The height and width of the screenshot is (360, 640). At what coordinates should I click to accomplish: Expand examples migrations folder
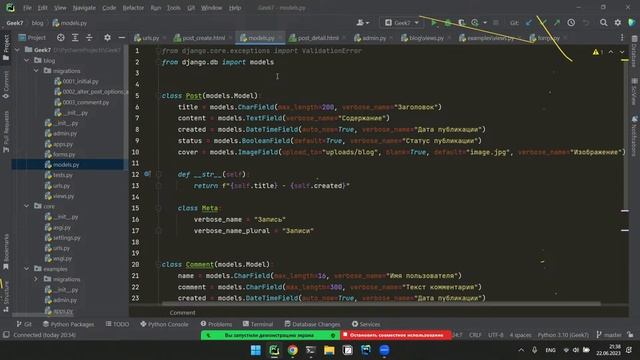36,279
